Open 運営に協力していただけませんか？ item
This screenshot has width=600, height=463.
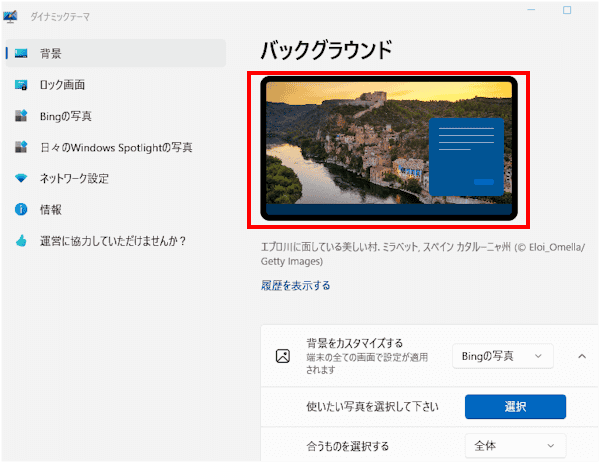tap(116, 241)
